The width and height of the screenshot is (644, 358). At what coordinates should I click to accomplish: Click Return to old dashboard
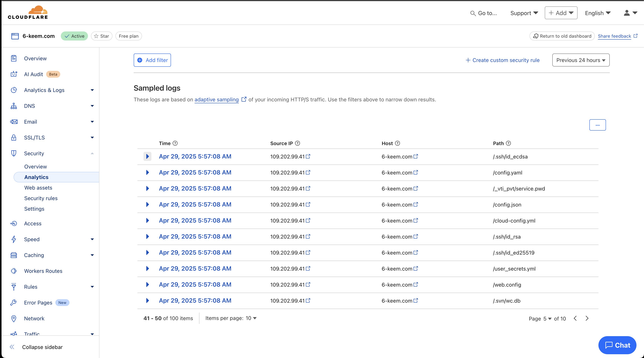click(562, 36)
